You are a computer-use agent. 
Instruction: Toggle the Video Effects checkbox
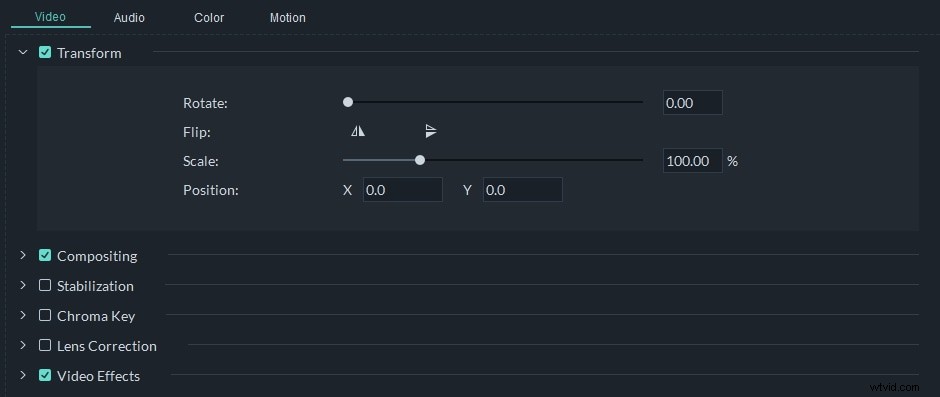[45, 375]
